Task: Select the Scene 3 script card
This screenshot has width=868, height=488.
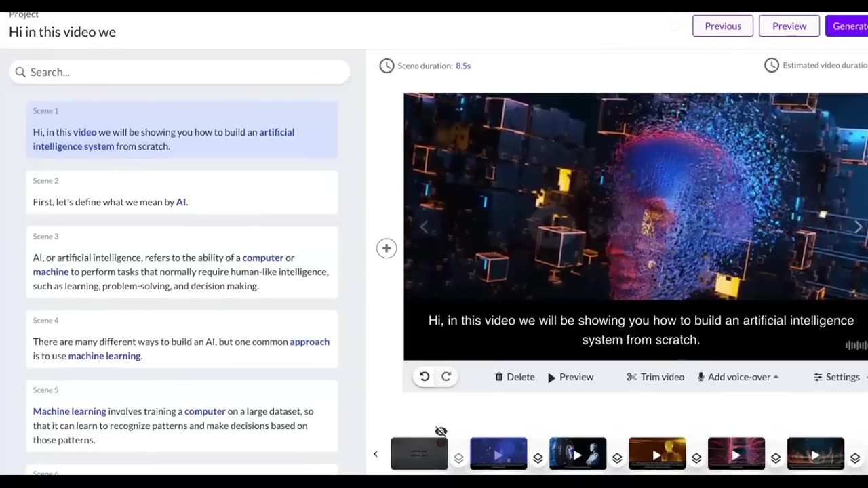Action: pos(182,262)
